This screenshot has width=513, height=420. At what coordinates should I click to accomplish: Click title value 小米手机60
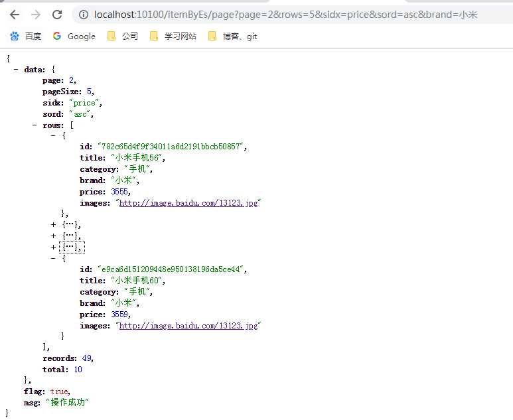tap(137, 280)
